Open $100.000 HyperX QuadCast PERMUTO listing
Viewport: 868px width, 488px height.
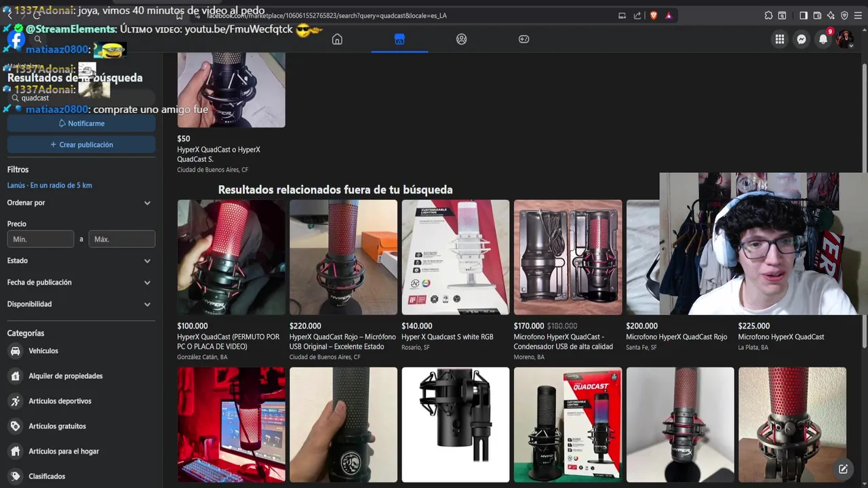point(228,342)
